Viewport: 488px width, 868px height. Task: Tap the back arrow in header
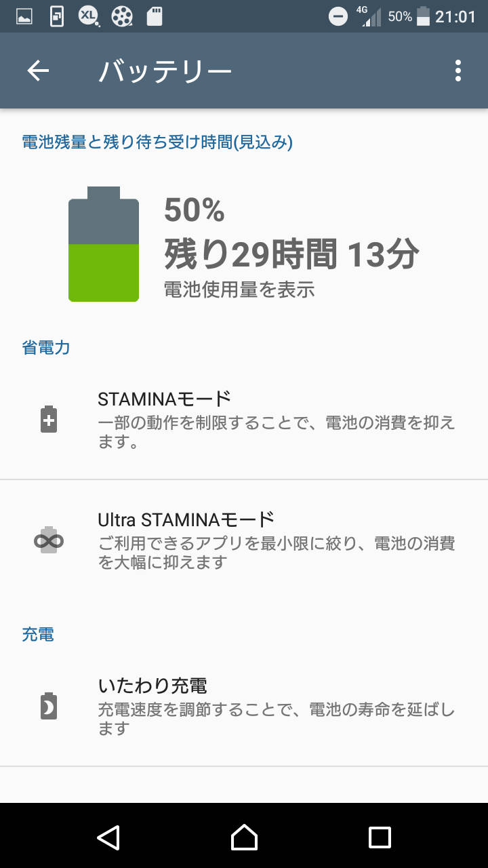[38, 71]
